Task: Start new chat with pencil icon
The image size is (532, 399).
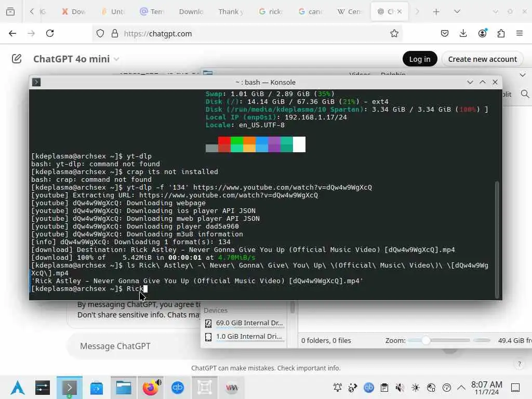Action: click(x=17, y=59)
